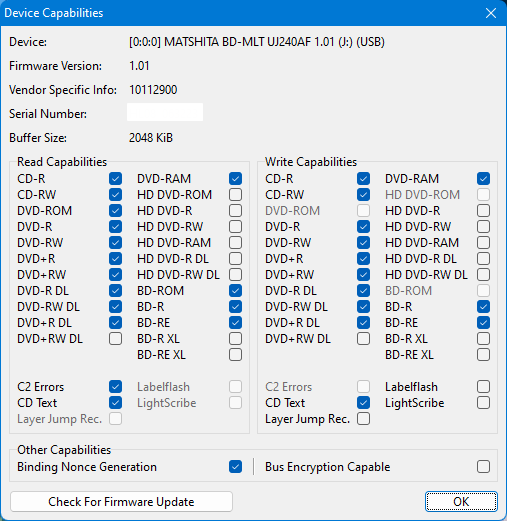Toggle the Write Layer Jump Rec. checkbox
The height and width of the screenshot is (521, 507).
[363, 419]
